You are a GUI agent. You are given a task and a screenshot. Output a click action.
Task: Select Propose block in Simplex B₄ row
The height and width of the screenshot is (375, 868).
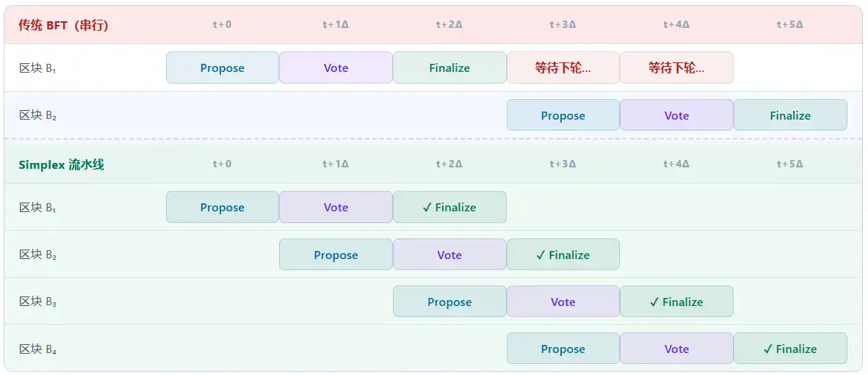click(x=563, y=349)
